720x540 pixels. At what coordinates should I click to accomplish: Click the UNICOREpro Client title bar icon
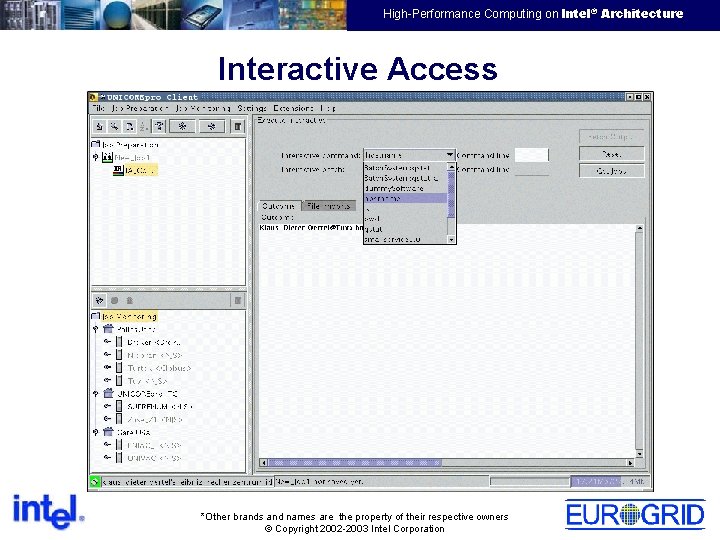(93, 97)
